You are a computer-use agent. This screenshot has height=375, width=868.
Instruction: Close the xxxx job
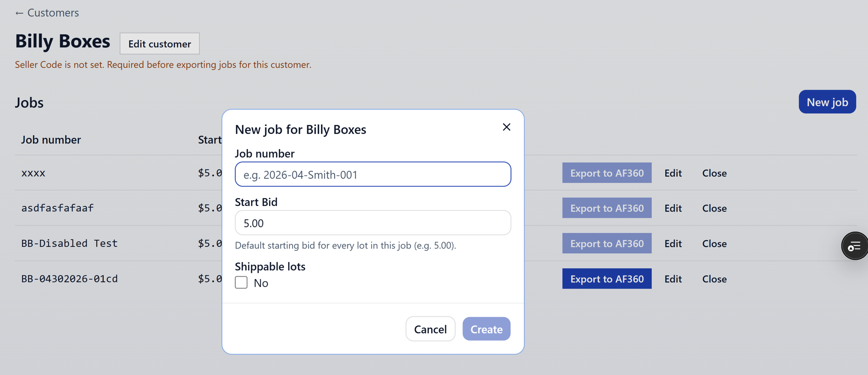pyautogui.click(x=714, y=173)
